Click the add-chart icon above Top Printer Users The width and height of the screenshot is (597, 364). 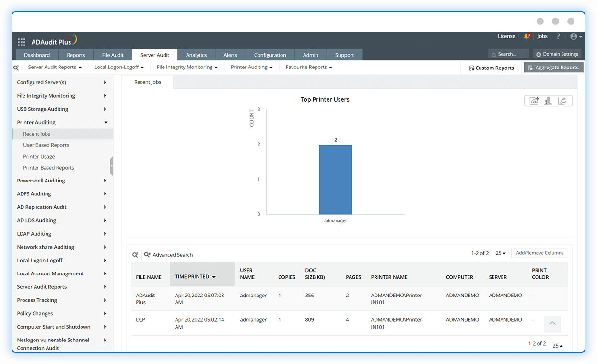534,101
